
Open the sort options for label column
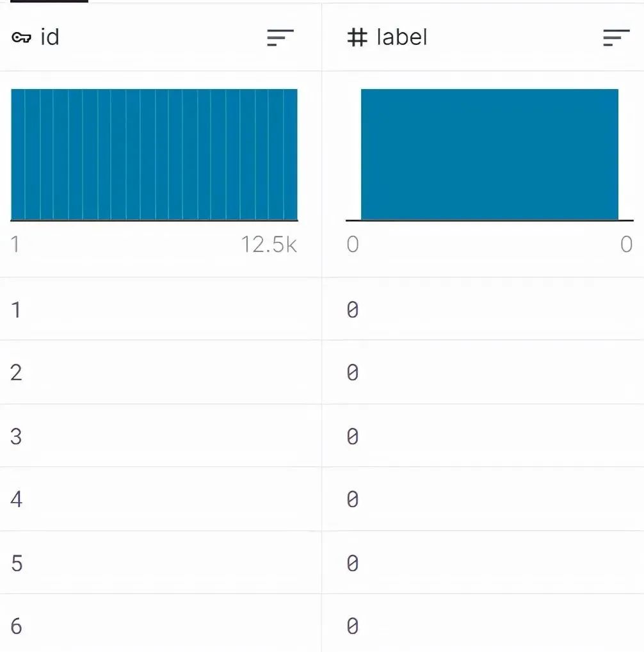click(616, 37)
